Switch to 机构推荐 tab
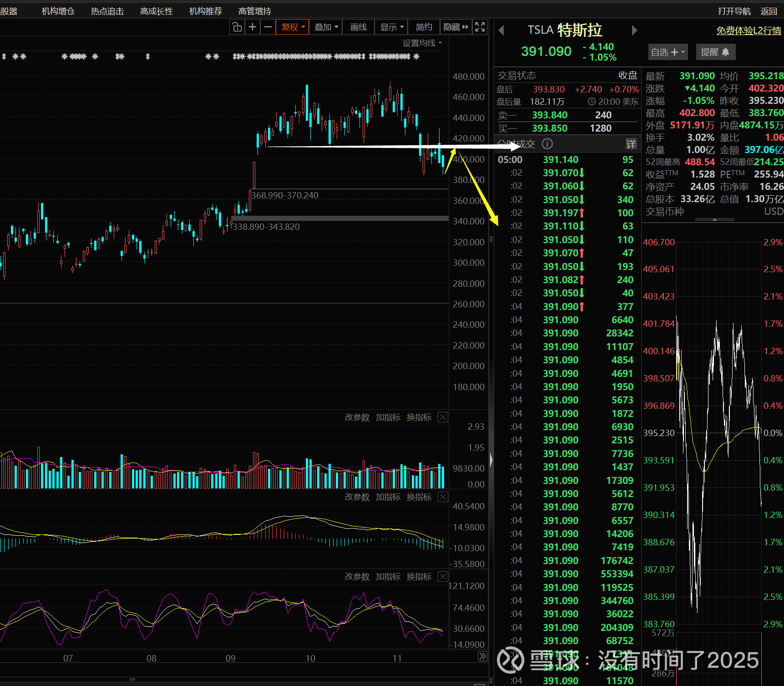Image resolution: width=784 pixels, height=686 pixels. click(206, 11)
